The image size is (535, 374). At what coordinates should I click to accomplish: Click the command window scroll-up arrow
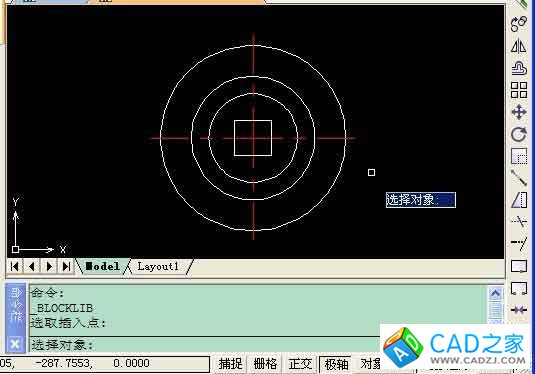tap(495, 293)
